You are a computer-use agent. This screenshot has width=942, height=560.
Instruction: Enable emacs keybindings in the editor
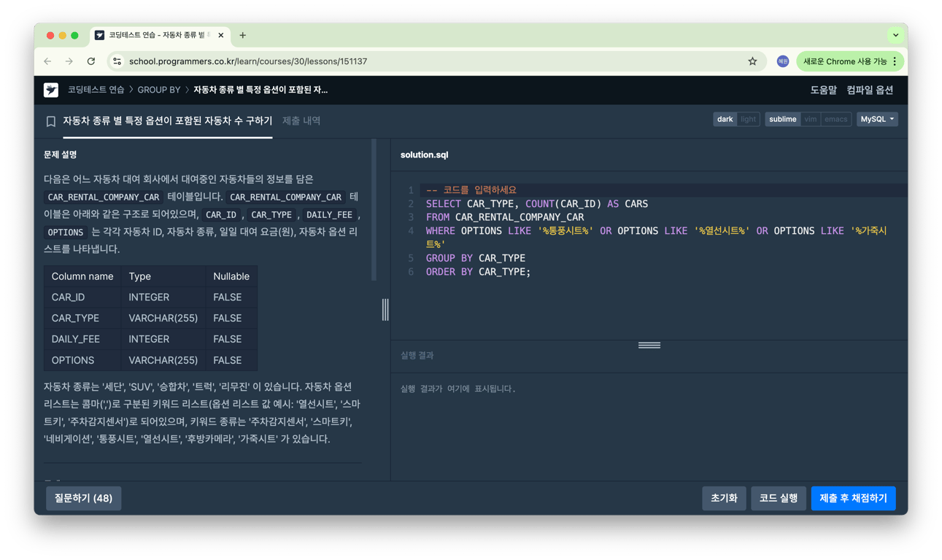pos(836,118)
